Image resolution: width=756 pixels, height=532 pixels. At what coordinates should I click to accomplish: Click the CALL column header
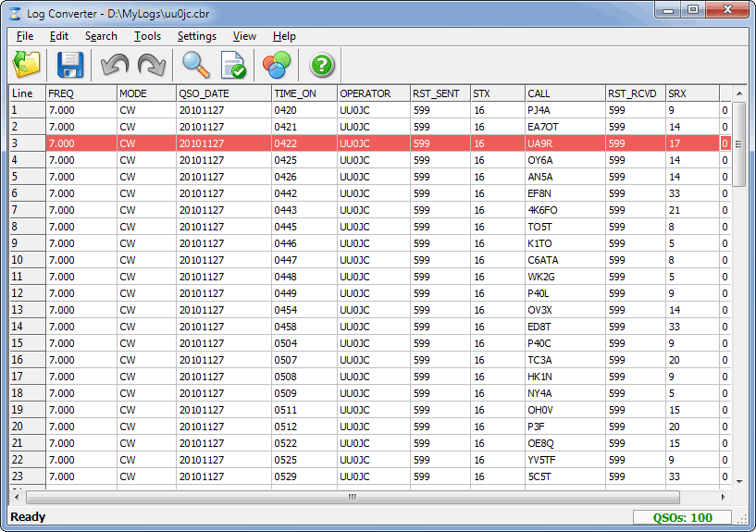coord(564,93)
